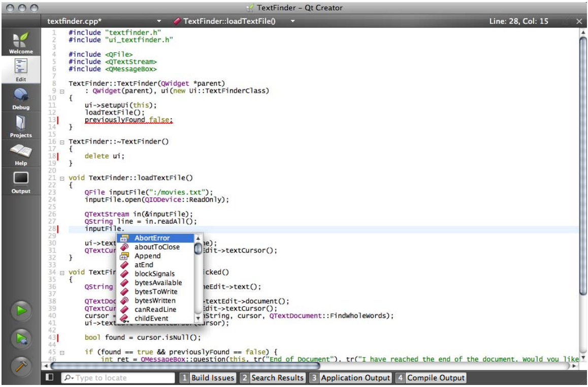Click the '#include <QMessageBox>' line
The width and height of the screenshot is (588, 387).
(x=113, y=69)
